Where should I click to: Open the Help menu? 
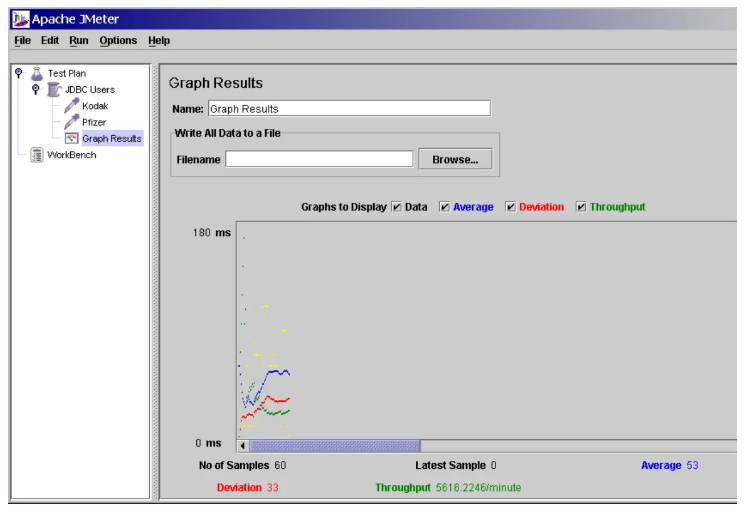[159, 40]
